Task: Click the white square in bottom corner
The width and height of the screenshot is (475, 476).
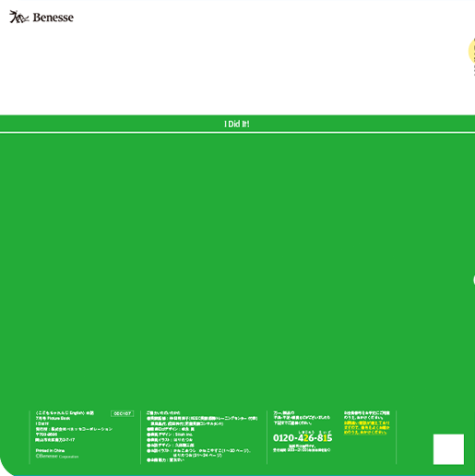Action: coord(448,449)
